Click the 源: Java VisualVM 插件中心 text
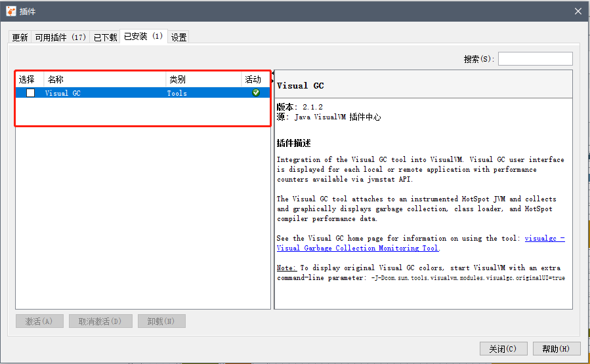This screenshot has width=590, height=364. [x=329, y=117]
